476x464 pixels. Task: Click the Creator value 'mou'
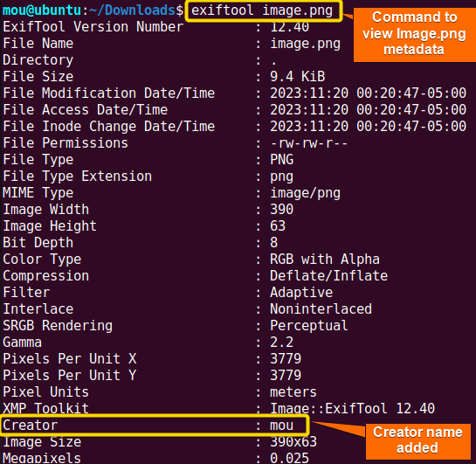coord(282,426)
